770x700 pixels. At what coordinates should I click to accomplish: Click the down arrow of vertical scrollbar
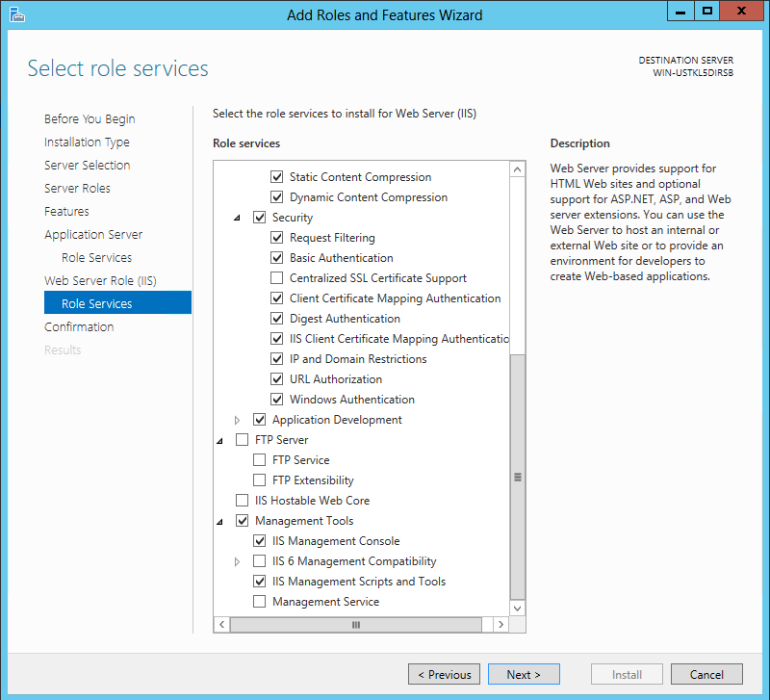tap(517, 609)
